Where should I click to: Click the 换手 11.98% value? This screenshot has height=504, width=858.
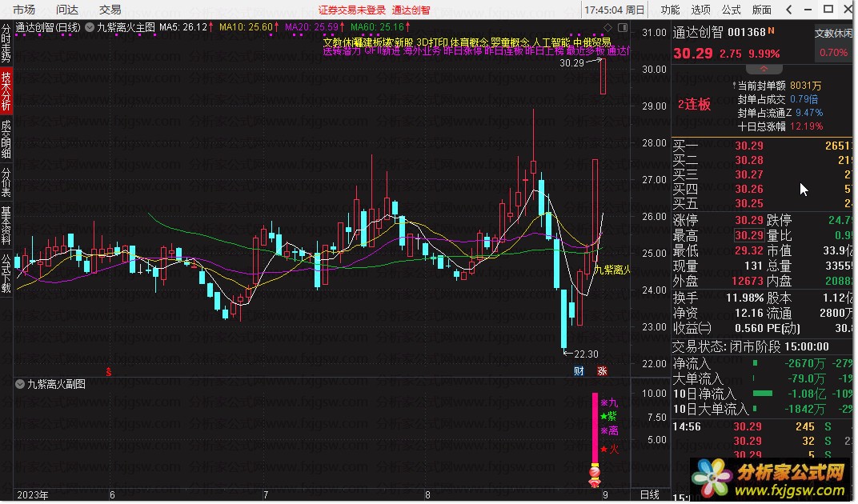(744, 298)
